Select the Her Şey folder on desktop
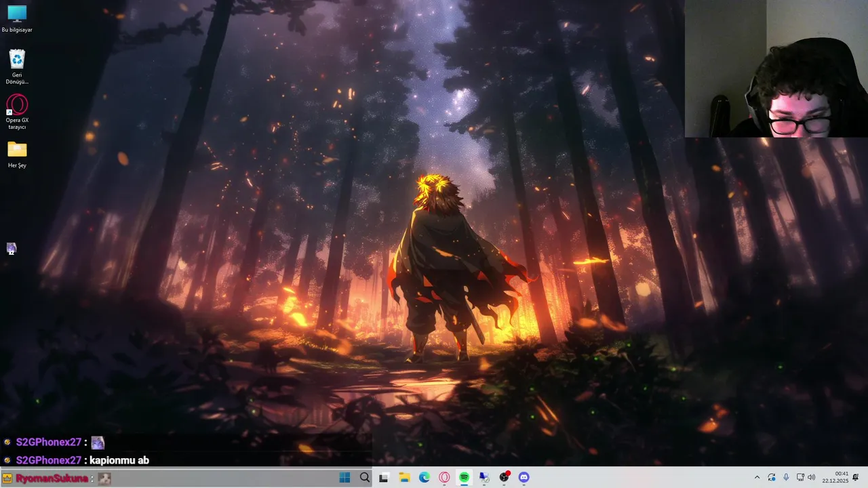 tap(17, 154)
